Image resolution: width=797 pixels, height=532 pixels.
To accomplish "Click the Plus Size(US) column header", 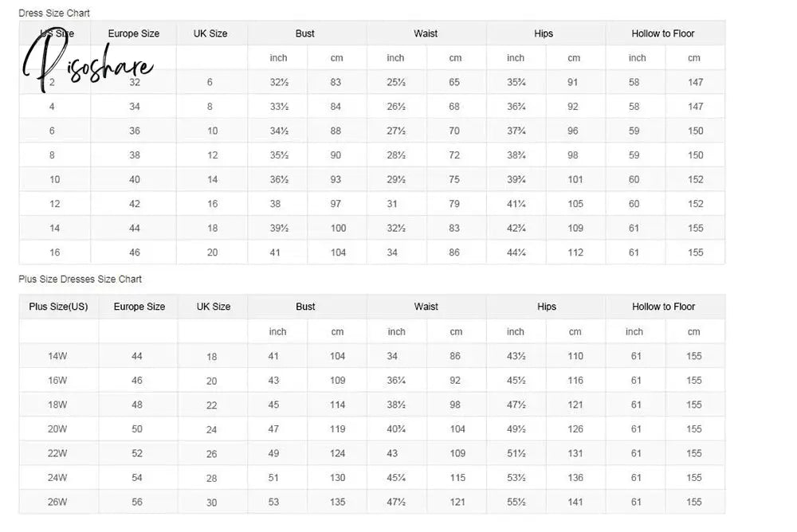I will click(58, 307).
